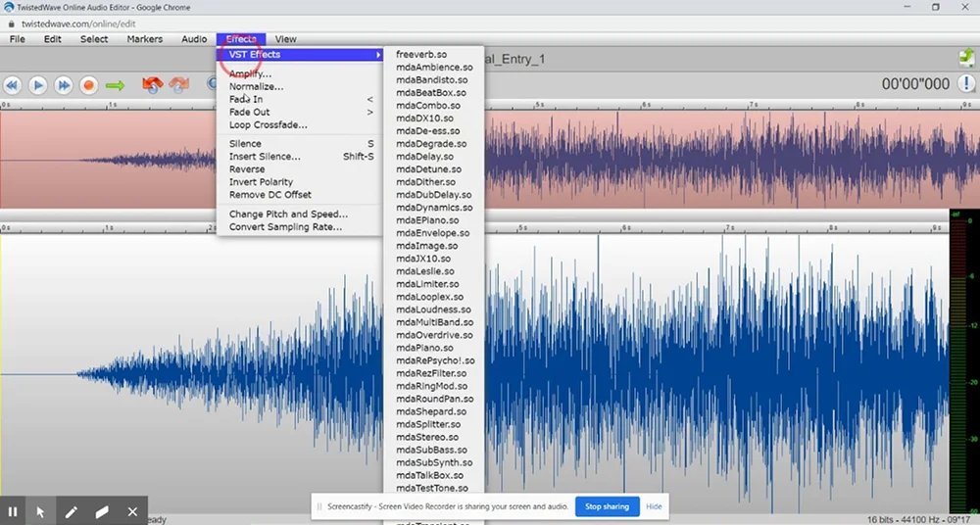The image size is (980, 525).
Task: Open the File menu
Action: (18, 39)
